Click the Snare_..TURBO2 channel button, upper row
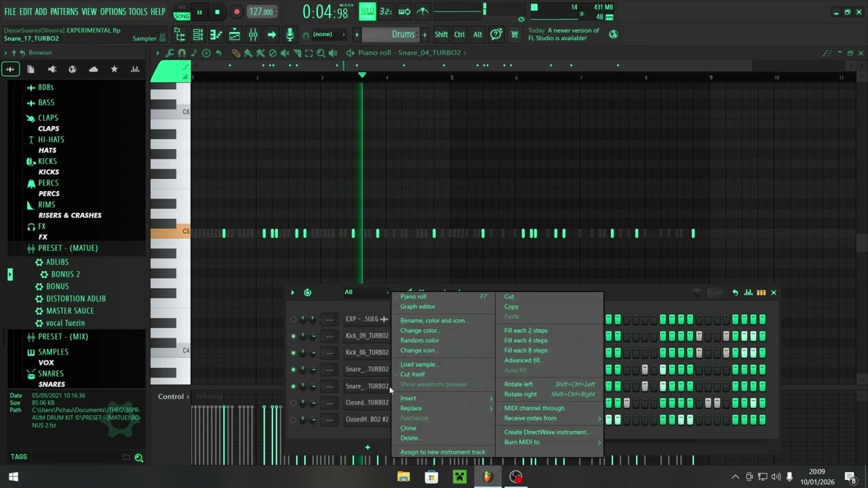The width and height of the screenshot is (868, 488). pyautogui.click(x=366, y=369)
